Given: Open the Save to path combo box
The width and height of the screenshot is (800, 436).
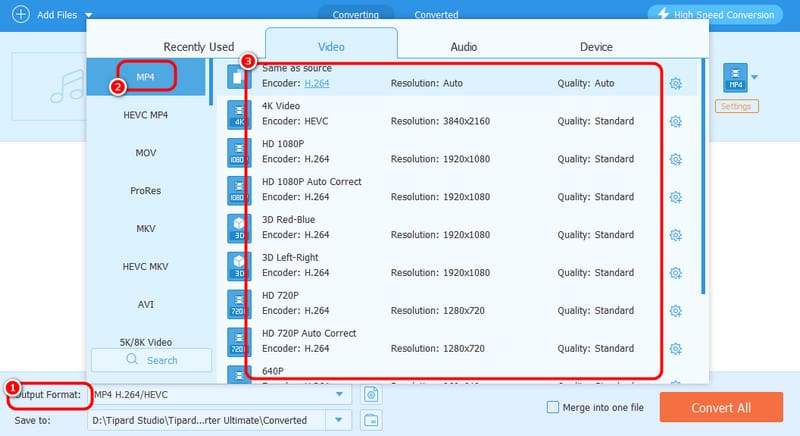Looking at the screenshot, I should 220,420.
